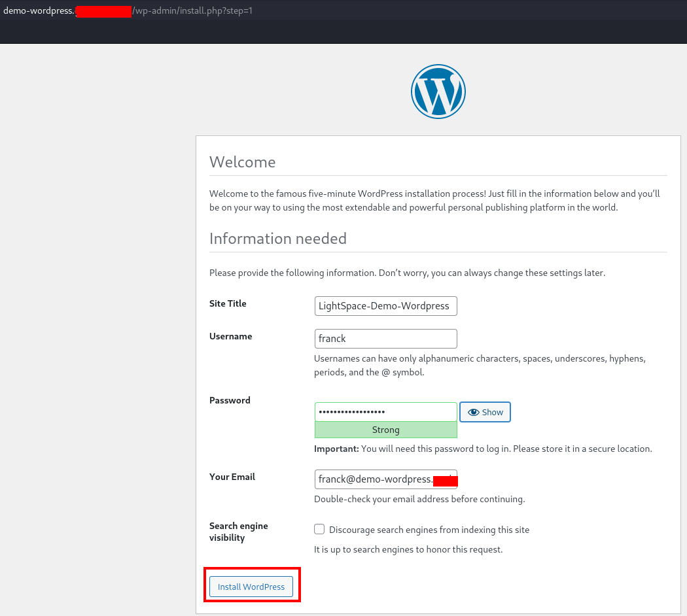The image size is (687, 616).
Task: Click the 'Password' label
Action: click(230, 400)
